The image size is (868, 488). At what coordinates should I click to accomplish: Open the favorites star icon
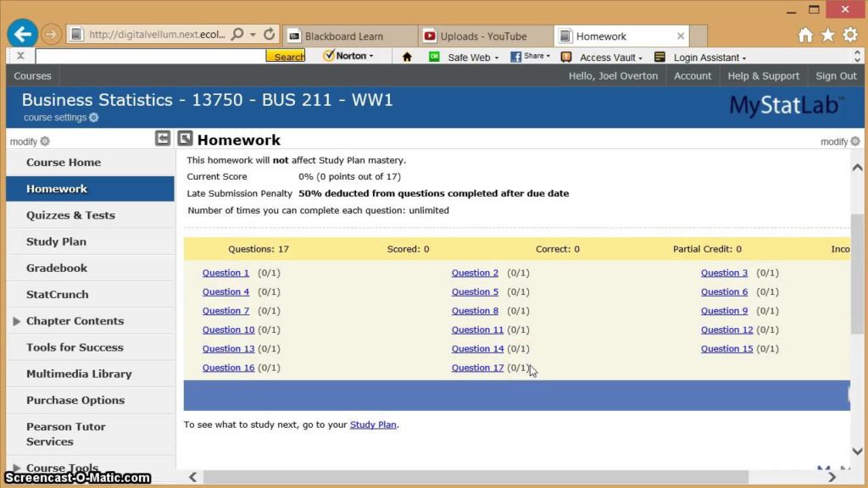[x=827, y=35]
